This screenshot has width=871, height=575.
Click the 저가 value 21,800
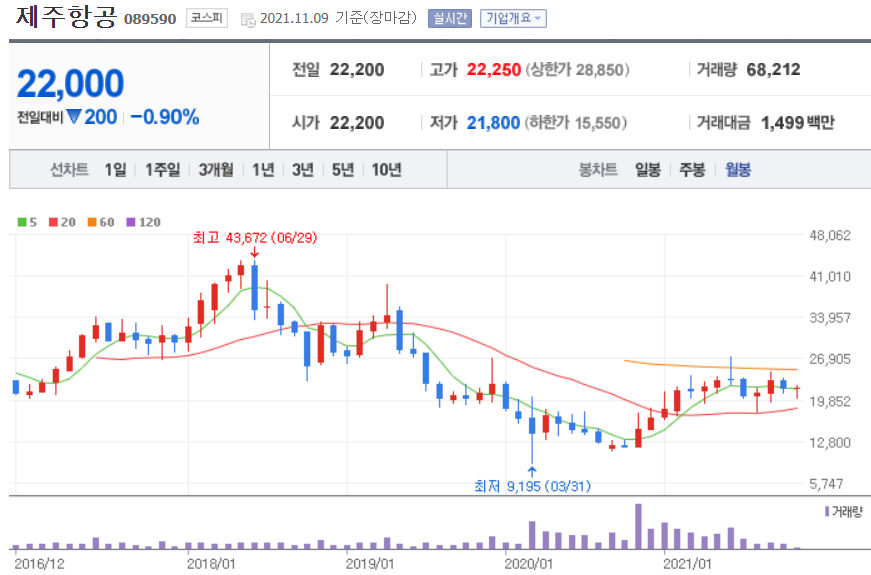tap(493, 122)
